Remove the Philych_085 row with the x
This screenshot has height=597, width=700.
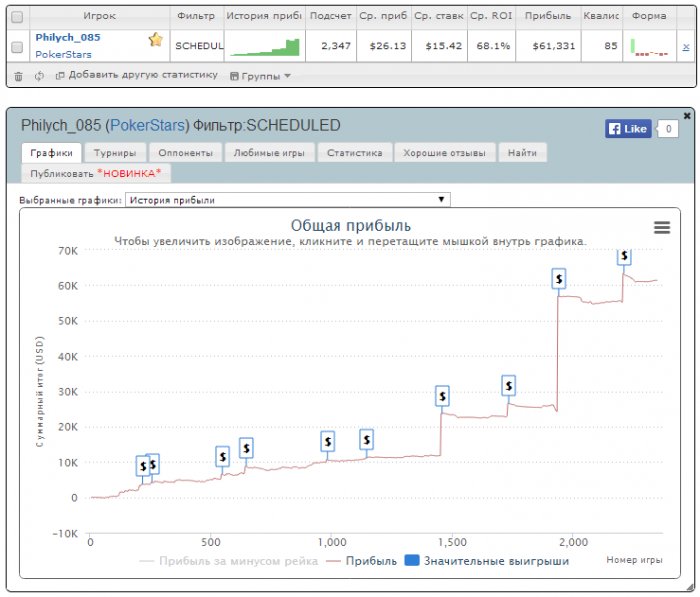click(685, 47)
